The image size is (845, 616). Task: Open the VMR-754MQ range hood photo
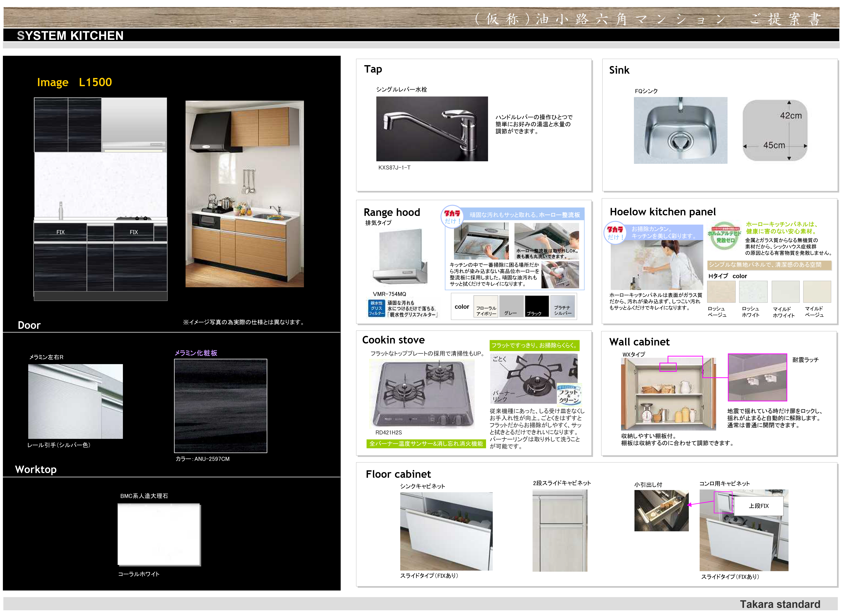(400, 257)
